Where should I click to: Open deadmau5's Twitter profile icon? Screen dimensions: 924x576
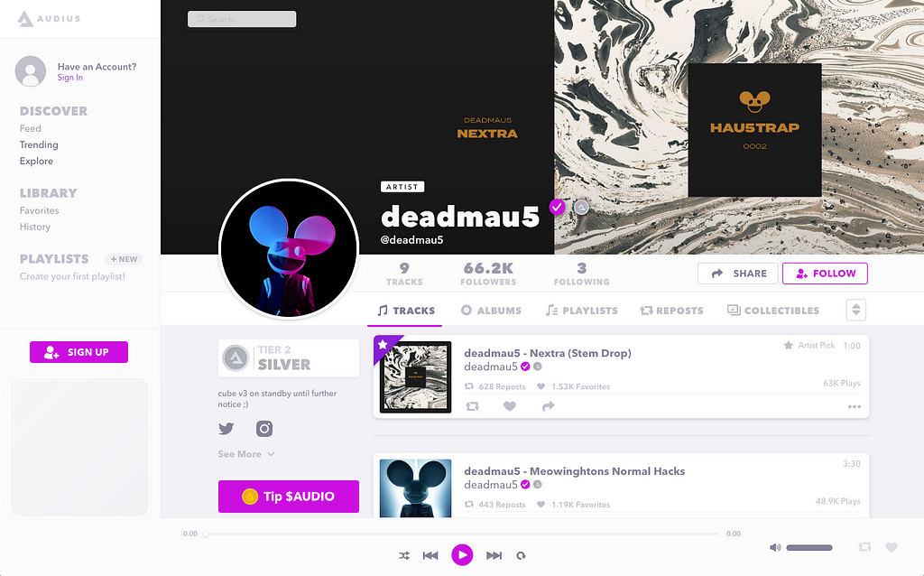[x=226, y=429]
